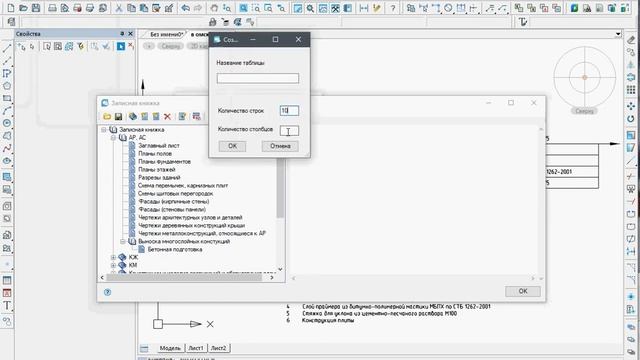Click the Redo arrow icon
This screenshot has height=360, width=640.
click(x=198, y=8)
